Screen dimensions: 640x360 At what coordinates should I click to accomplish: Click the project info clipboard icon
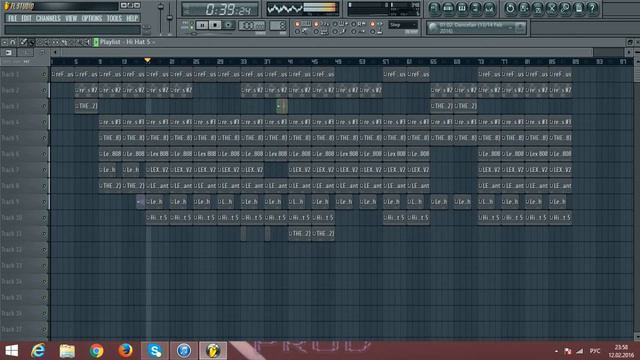tap(579, 8)
